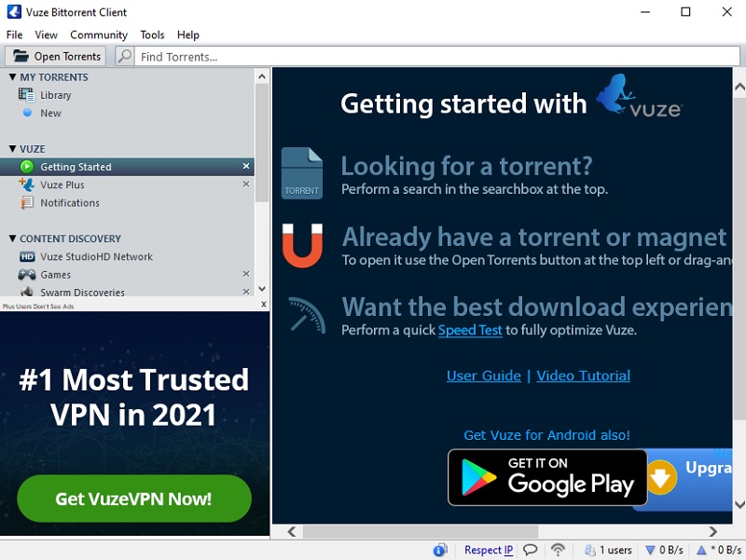This screenshot has width=746, height=560.
Task: Click the magnifier icon beside Find Torrents
Action: (x=125, y=57)
